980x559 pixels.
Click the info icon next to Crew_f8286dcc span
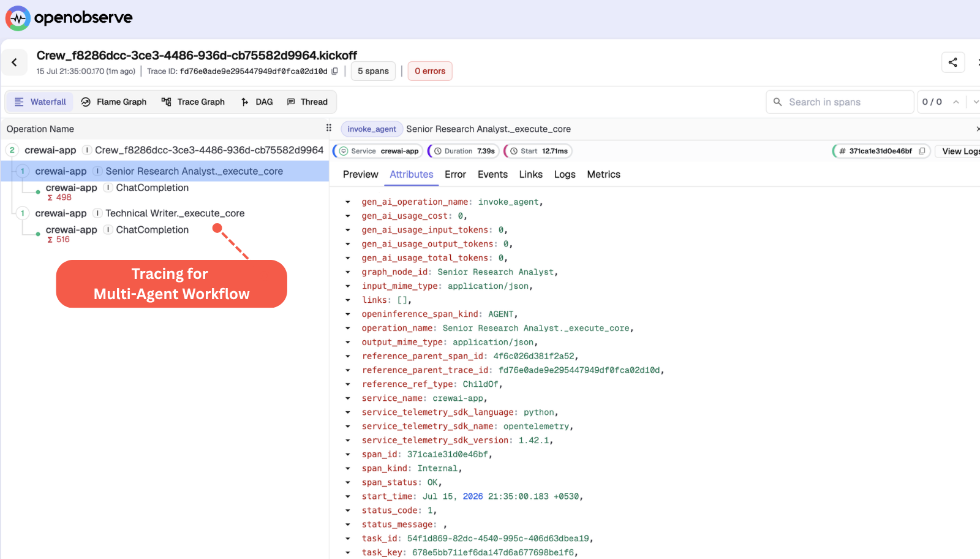[x=87, y=150]
